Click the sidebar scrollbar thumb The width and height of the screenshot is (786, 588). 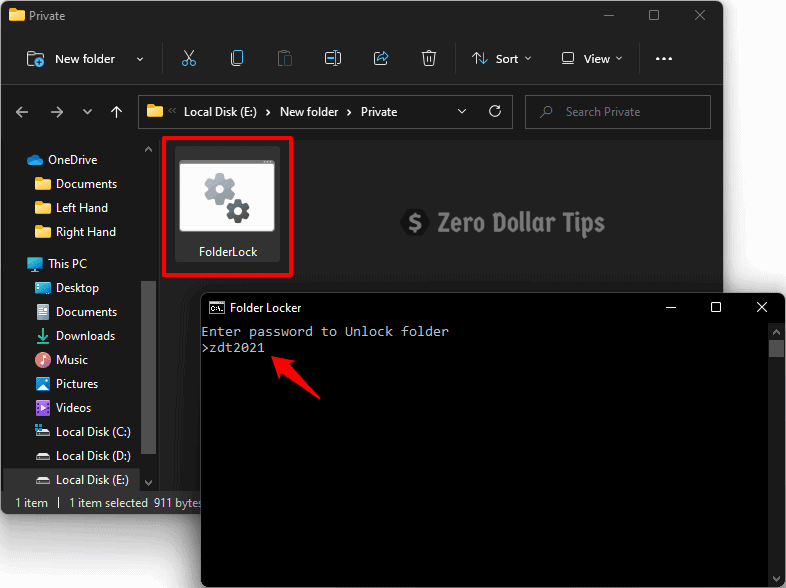pos(148,367)
